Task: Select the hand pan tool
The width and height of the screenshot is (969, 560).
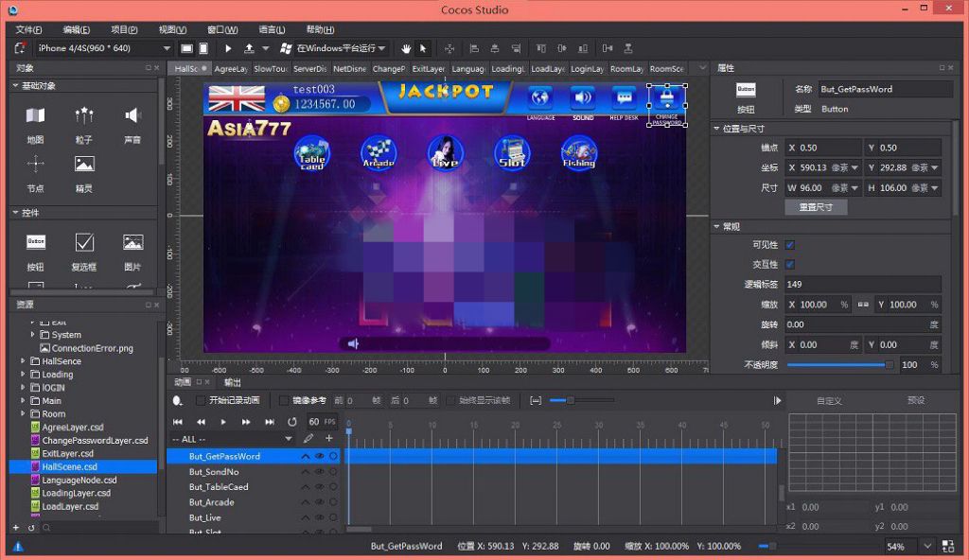Action: (x=405, y=48)
